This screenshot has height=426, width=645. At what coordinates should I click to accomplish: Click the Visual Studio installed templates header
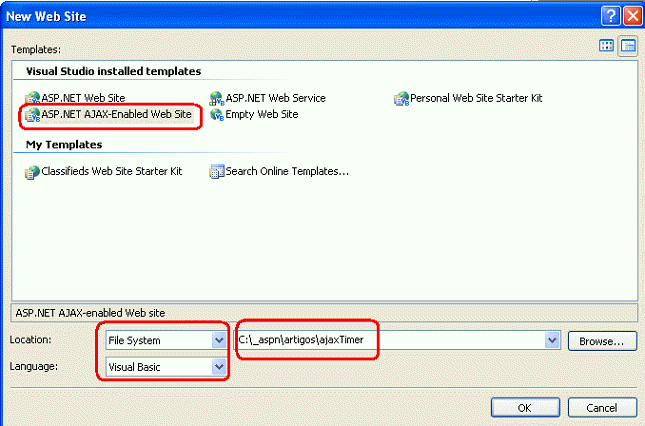(x=114, y=71)
